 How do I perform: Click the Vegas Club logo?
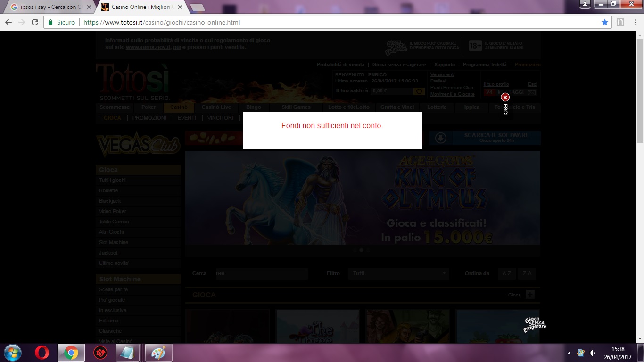(138, 144)
